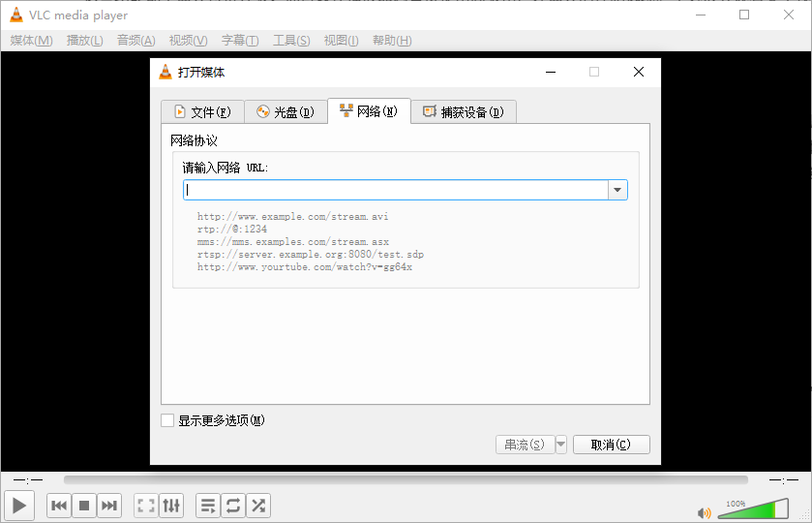Switch to the 捕获设备(D) tab
The width and height of the screenshot is (812, 523).
[x=464, y=112]
